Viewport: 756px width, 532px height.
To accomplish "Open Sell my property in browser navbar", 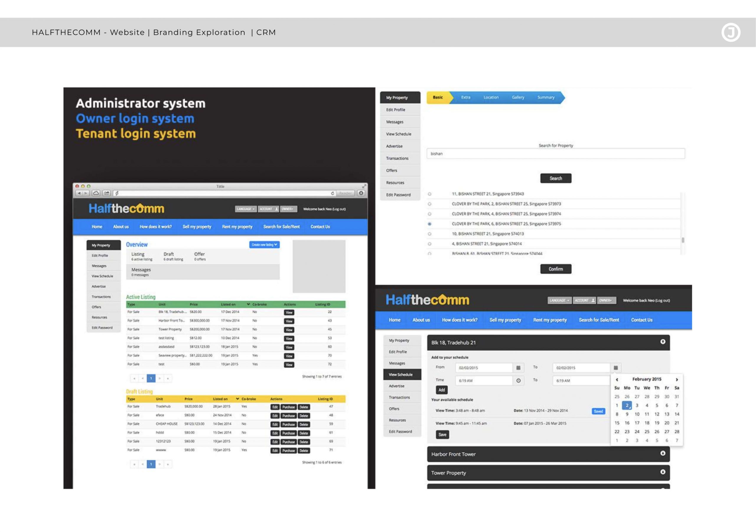I will tap(197, 227).
